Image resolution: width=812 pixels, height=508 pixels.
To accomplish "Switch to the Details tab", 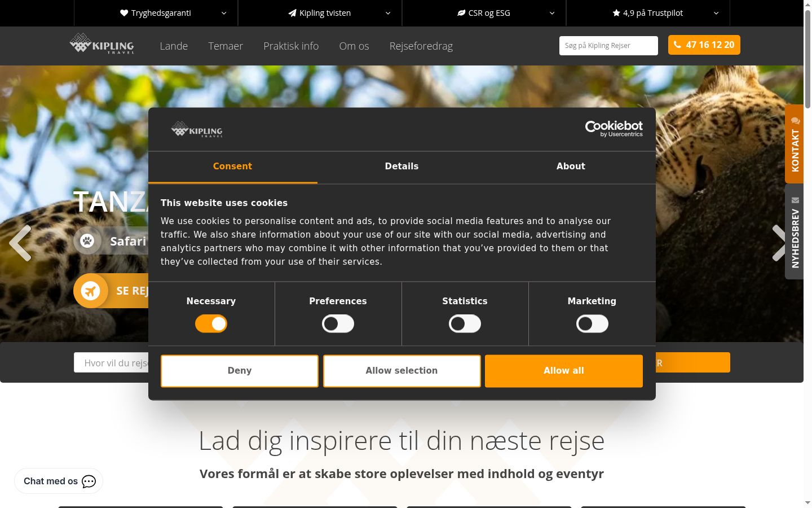I will pos(401,167).
